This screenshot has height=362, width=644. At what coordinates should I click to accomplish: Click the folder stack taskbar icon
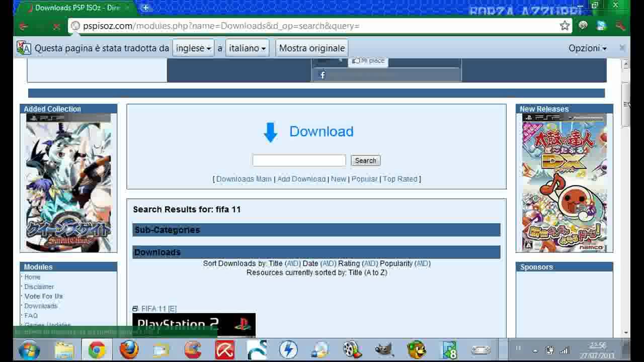[x=161, y=350]
